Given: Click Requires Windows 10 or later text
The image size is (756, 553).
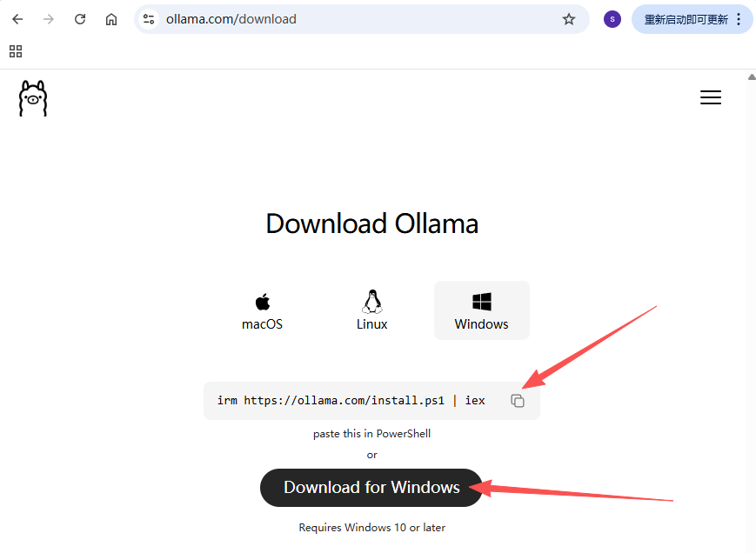Looking at the screenshot, I should (x=371, y=528).
